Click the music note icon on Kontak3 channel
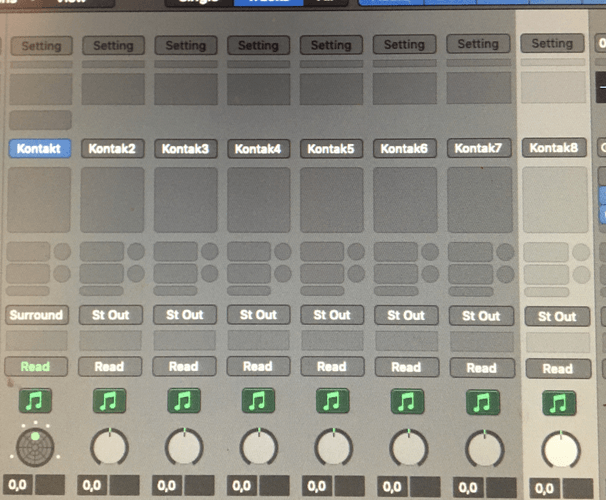This screenshot has width=606, height=500. pyautogui.click(x=184, y=401)
